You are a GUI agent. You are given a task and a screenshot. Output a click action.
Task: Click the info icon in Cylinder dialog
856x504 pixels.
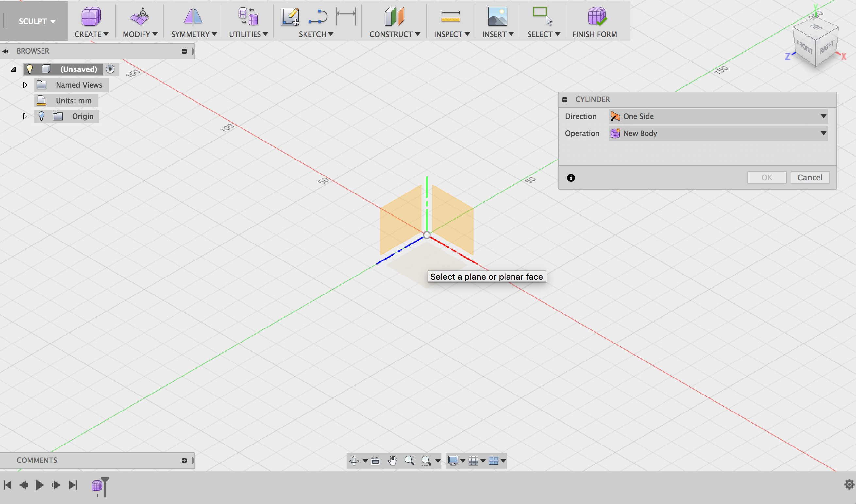(x=571, y=177)
